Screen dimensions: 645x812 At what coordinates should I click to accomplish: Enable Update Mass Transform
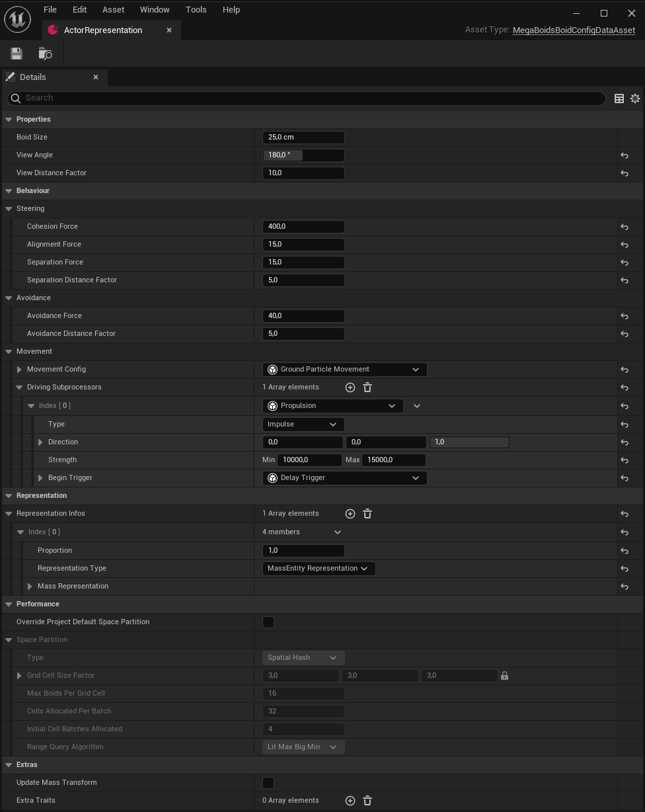(268, 782)
